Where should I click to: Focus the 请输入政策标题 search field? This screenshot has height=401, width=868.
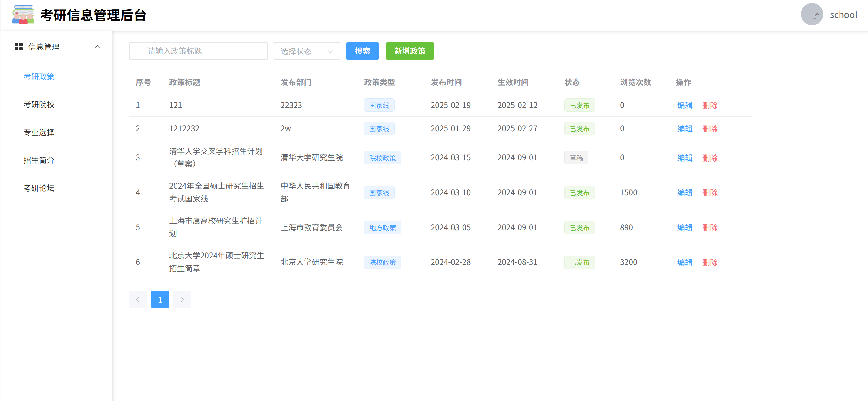pyautogui.click(x=199, y=51)
